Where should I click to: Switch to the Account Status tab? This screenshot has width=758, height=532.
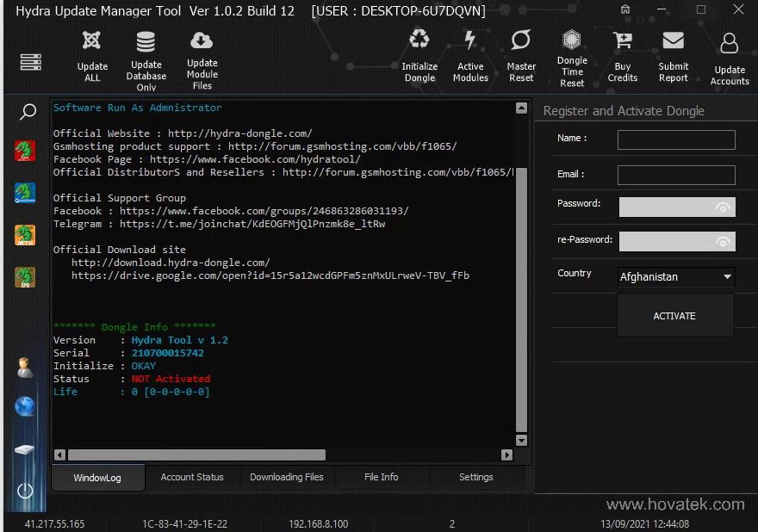click(x=193, y=477)
